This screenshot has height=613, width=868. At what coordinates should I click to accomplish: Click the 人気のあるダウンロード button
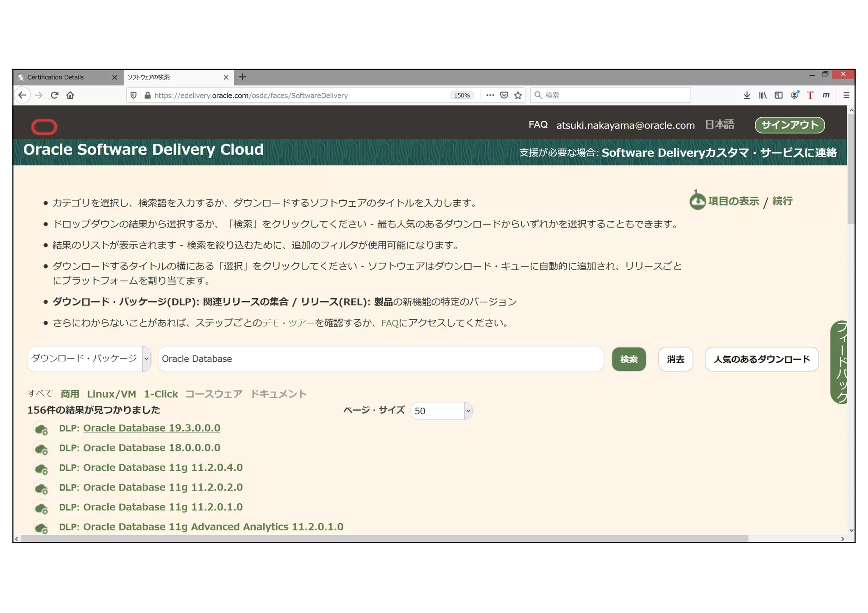point(762,359)
